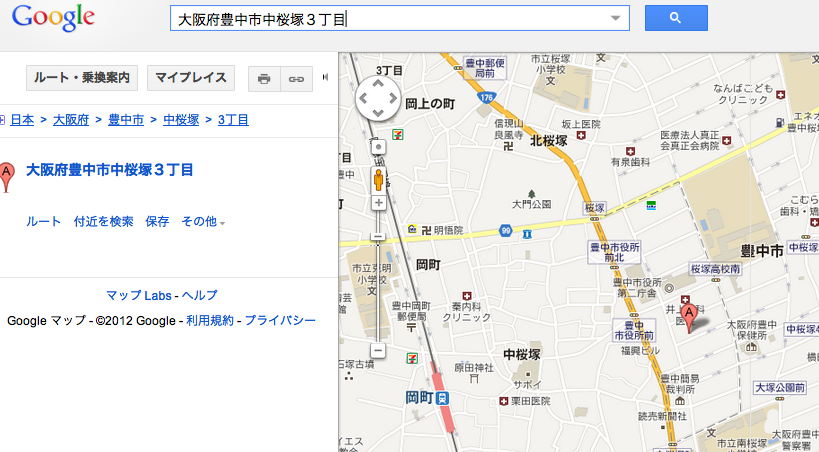The image size is (819, 452).
Task: Click 信現山良風寺 temple symbol
Action: tap(508, 147)
